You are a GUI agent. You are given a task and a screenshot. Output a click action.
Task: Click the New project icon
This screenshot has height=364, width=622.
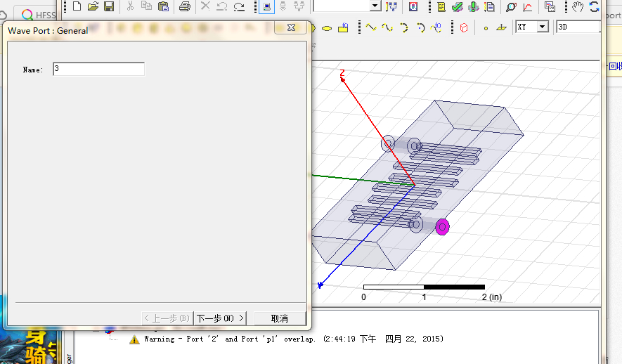click(x=77, y=6)
